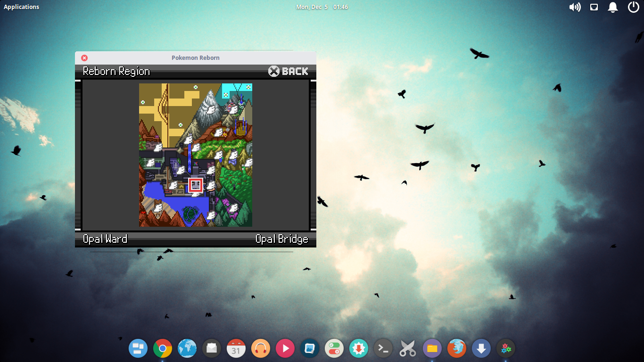644x362 pixels.
Task: Open the Mail app in the dock
Action: click(x=212, y=349)
